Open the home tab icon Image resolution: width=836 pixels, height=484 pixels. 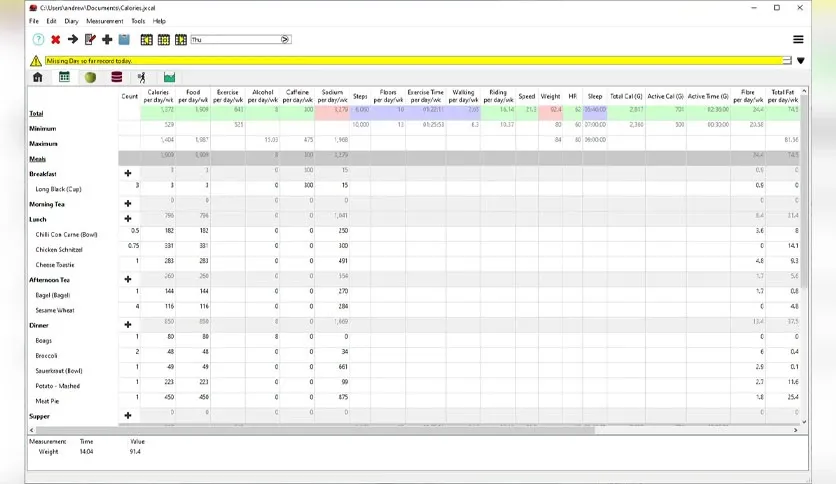point(38,77)
